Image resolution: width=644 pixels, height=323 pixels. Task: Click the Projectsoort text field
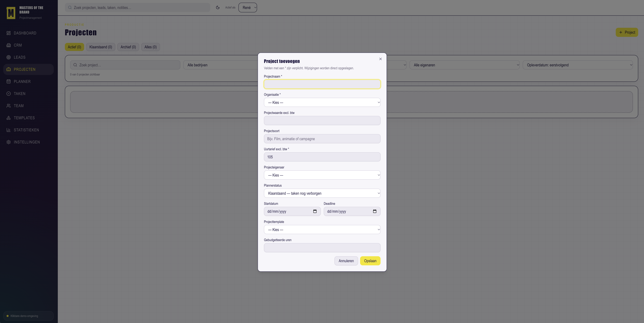click(x=322, y=139)
